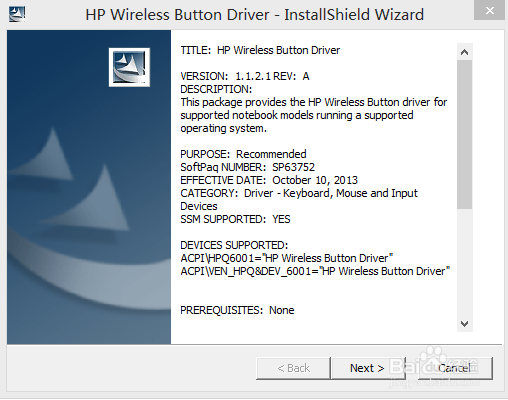Click 'EFFECTIVE DATE: October 10, 2013' text
This screenshot has width=508, height=400.
269,180
